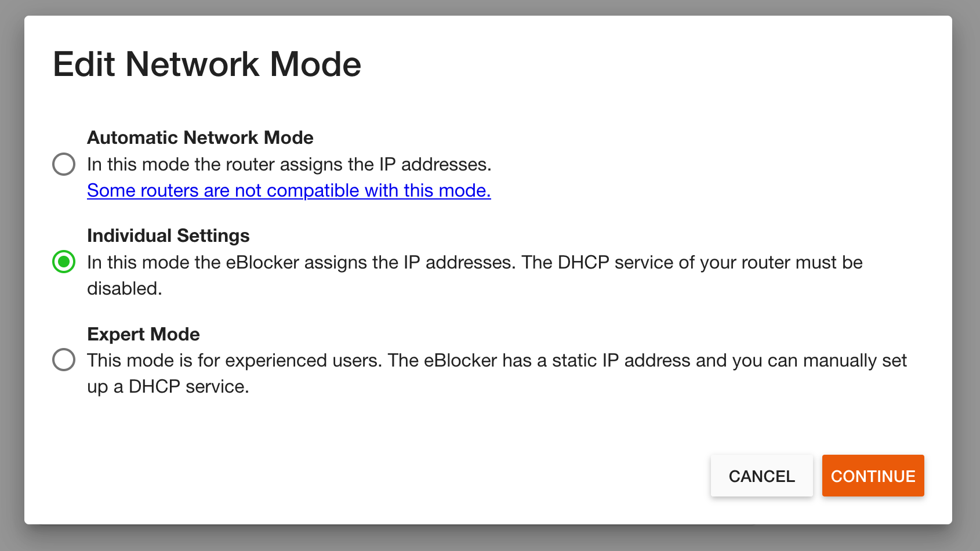Click the 'Individual Settings' heading label
The image size is (980, 551).
[168, 236]
